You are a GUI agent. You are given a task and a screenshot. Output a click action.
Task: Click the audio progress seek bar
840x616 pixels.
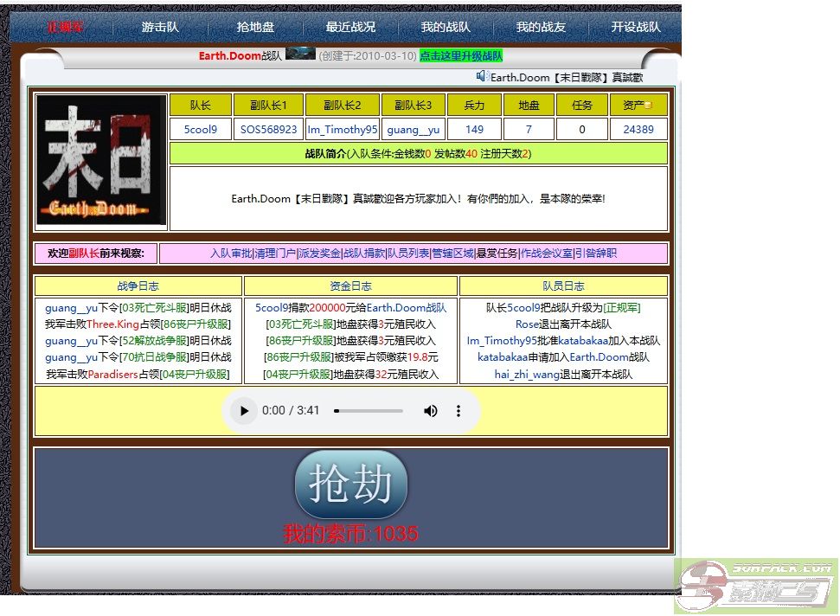369,411
